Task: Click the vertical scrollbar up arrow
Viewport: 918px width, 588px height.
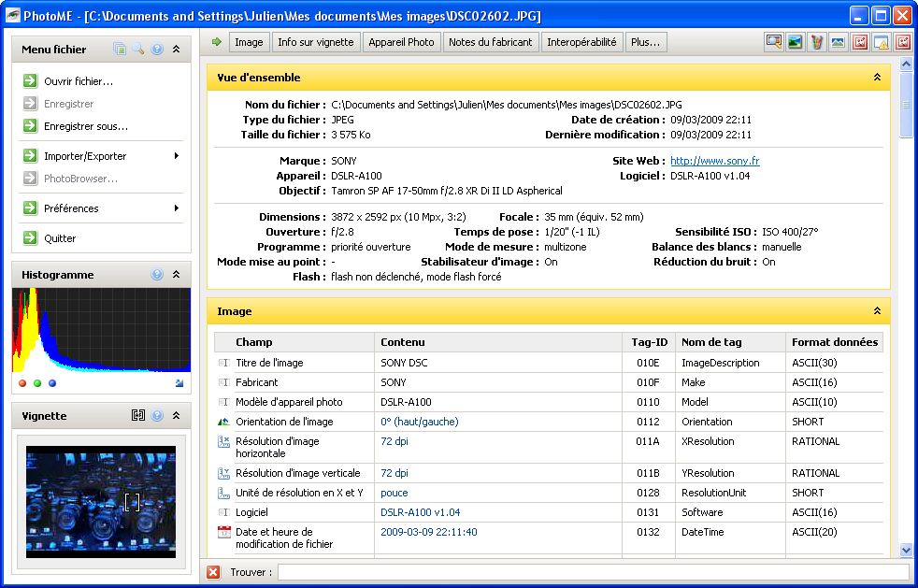Action: [906, 64]
